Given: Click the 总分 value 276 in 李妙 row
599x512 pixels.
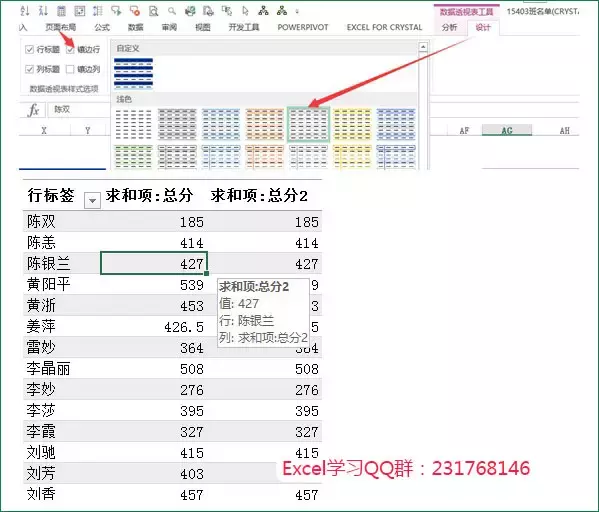Looking at the screenshot, I should 192,390.
